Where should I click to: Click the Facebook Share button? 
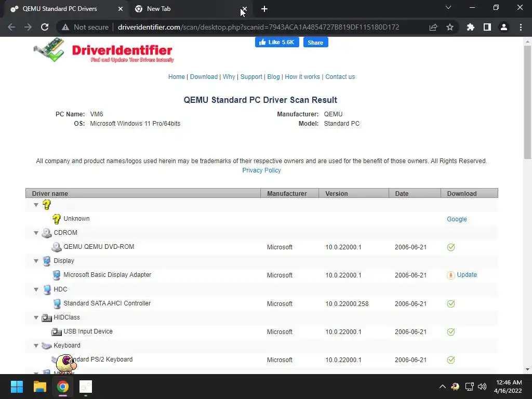(x=315, y=43)
